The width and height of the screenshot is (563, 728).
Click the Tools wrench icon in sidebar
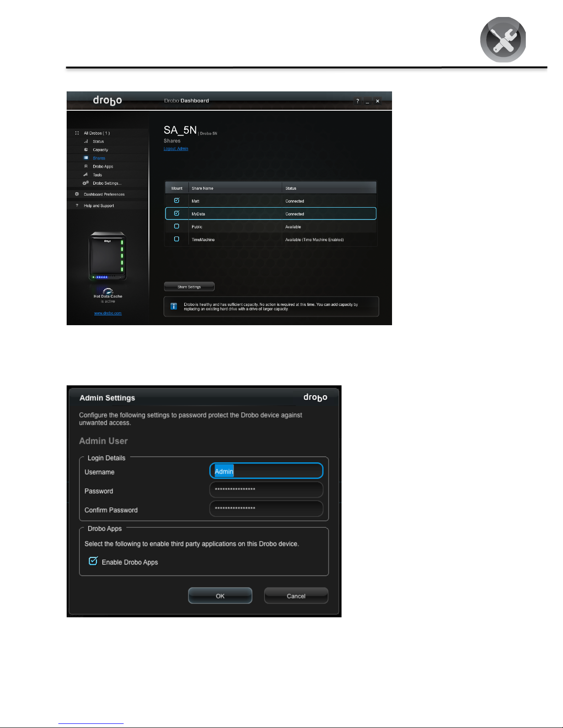coord(85,175)
